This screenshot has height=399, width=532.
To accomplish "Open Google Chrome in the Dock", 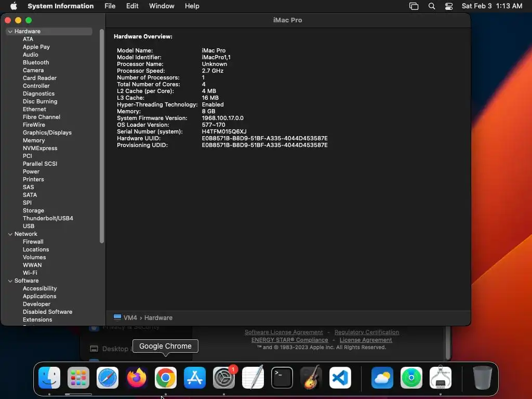I will point(166,377).
